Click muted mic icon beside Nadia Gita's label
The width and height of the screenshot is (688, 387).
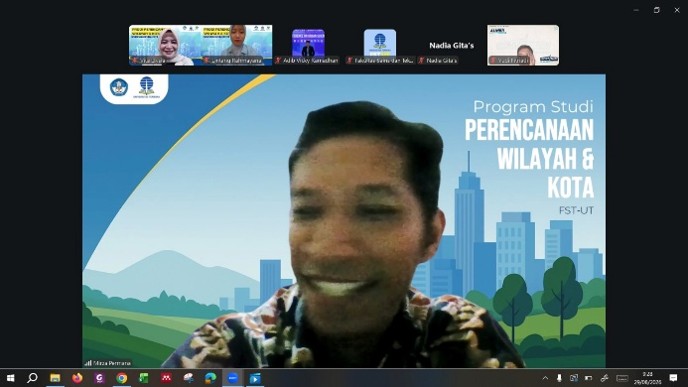pos(421,60)
